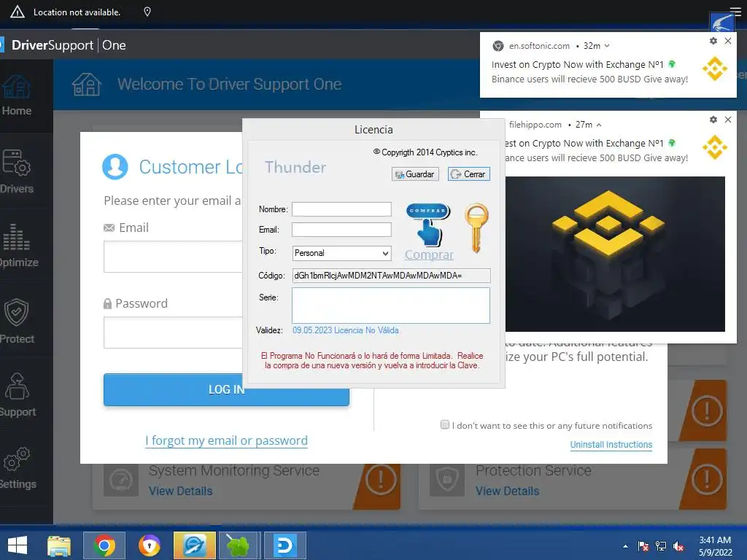Tick the don't want future notifications checkbox
The width and height of the screenshot is (747, 560).
pyautogui.click(x=445, y=424)
